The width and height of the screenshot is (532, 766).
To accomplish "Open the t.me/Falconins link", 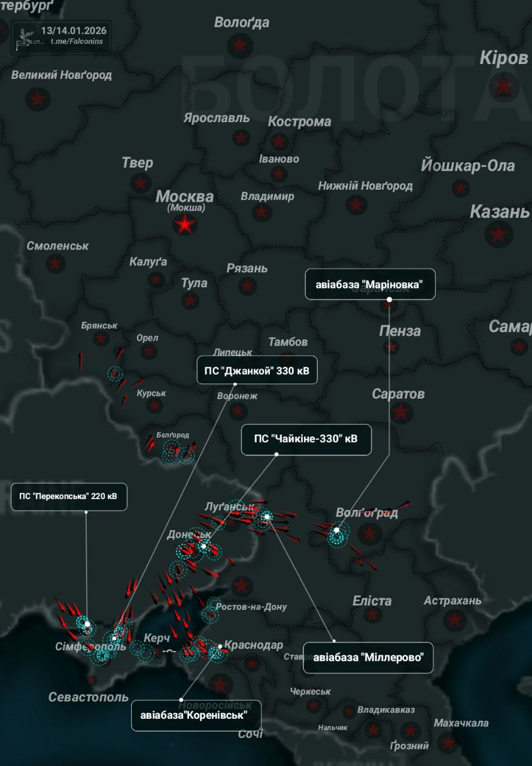I will tap(77, 41).
